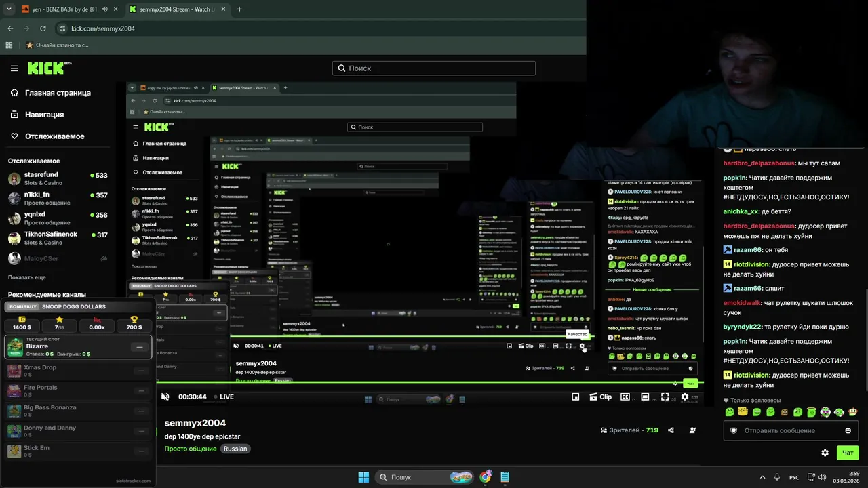
Task: Switch the РУС keyboard language
Action: coord(794,478)
